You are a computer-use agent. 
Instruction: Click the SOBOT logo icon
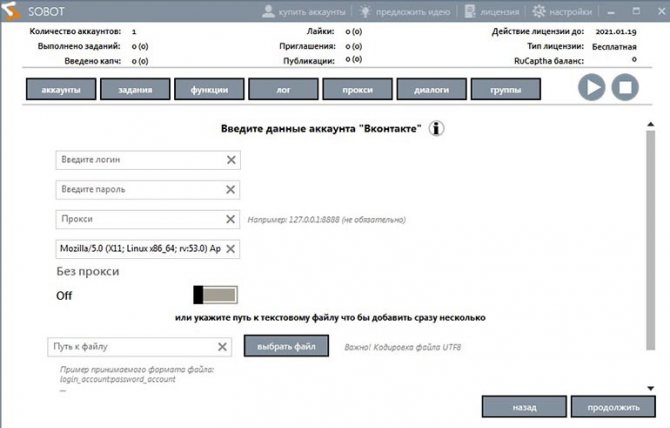tap(11, 10)
